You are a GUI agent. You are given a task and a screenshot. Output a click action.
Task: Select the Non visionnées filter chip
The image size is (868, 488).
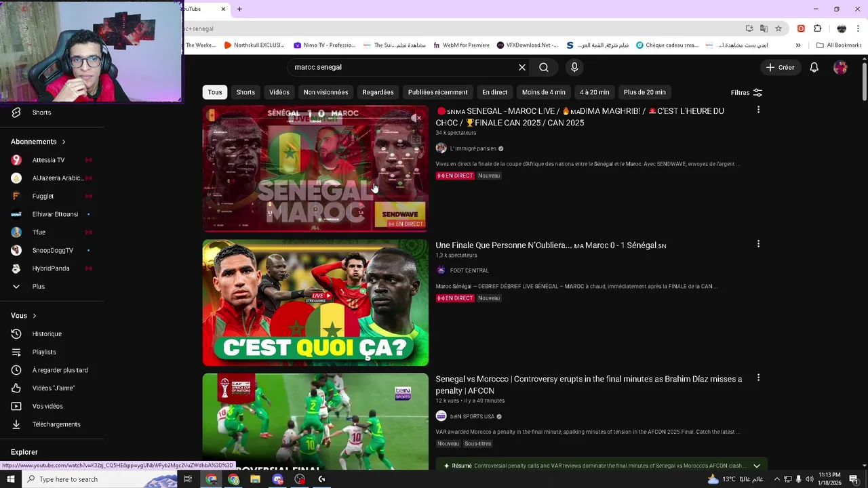click(x=325, y=92)
